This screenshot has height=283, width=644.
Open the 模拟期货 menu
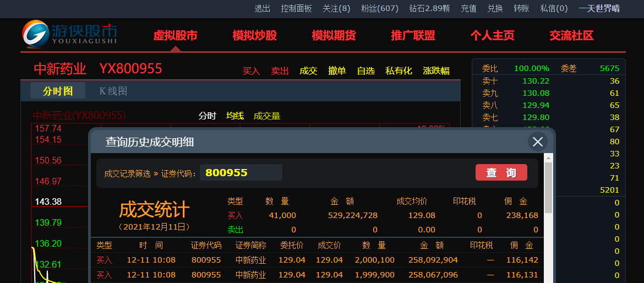(334, 36)
